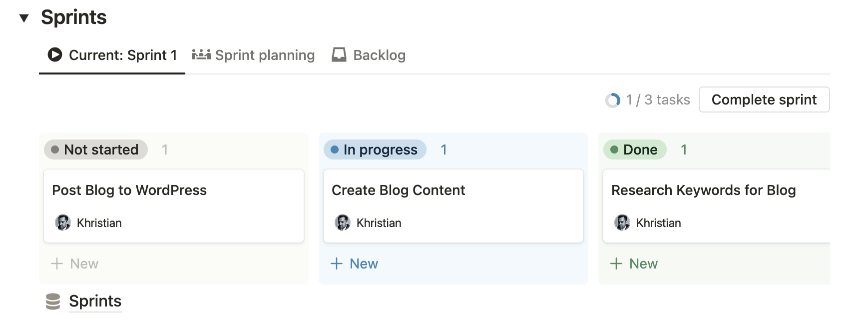868x336 pixels.
Task: Switch to the Sprint planning tab
Action: point(265,55)
